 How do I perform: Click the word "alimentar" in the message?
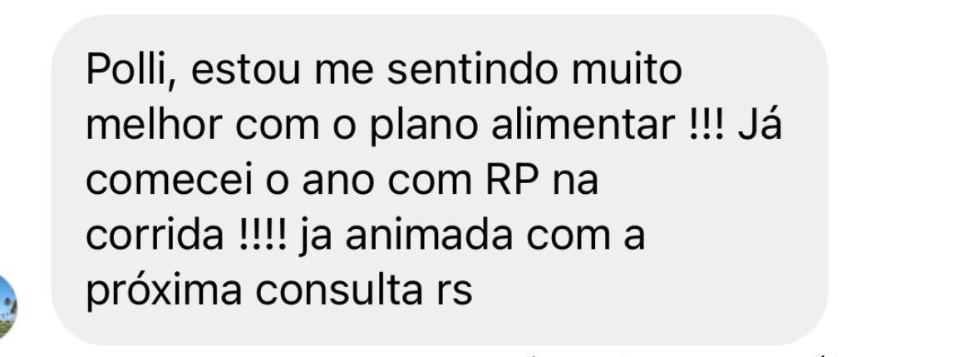[x=581, y=126]
